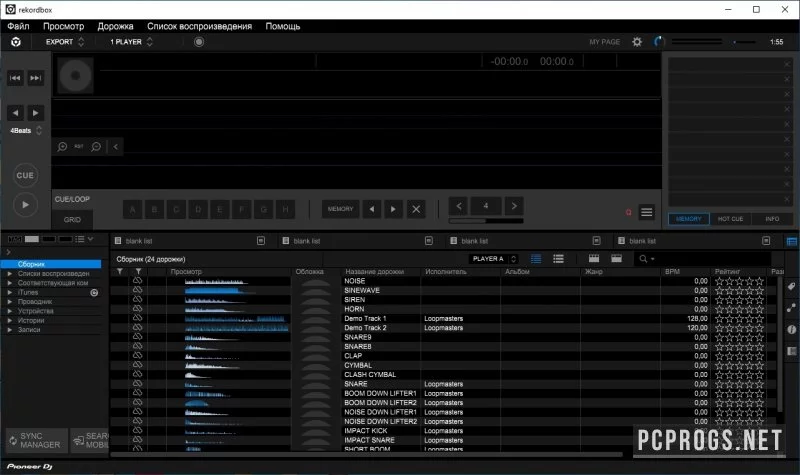Skip to previous track button
The image size is (800, 475).
[15, 78]
